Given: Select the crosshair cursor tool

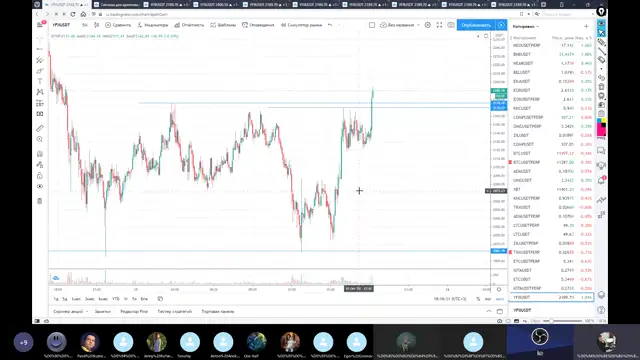Looking at the screenshot, I should pyautogui.click(x=40, y=38).
